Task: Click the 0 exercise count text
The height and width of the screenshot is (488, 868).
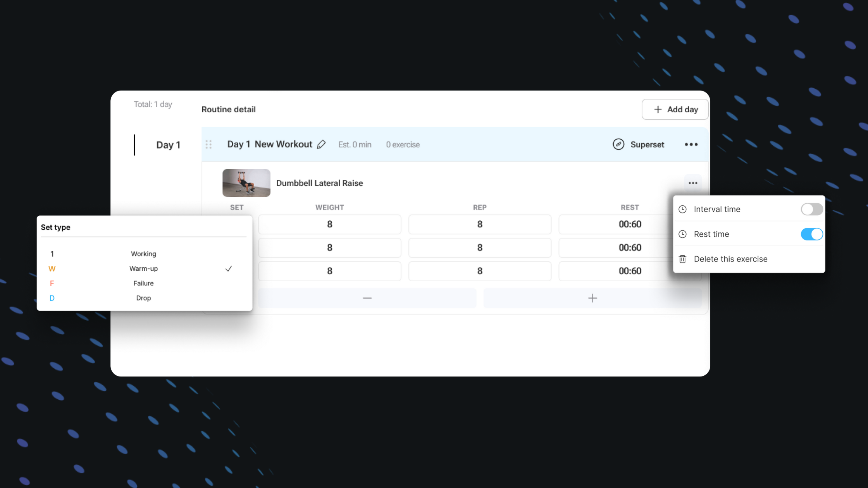Action: pos(403,144)
